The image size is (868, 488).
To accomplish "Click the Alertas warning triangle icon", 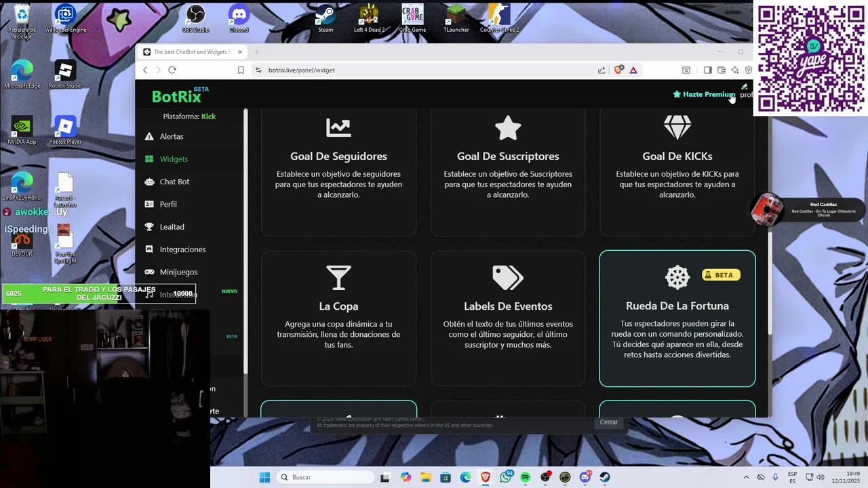I will tap(149, 136).
